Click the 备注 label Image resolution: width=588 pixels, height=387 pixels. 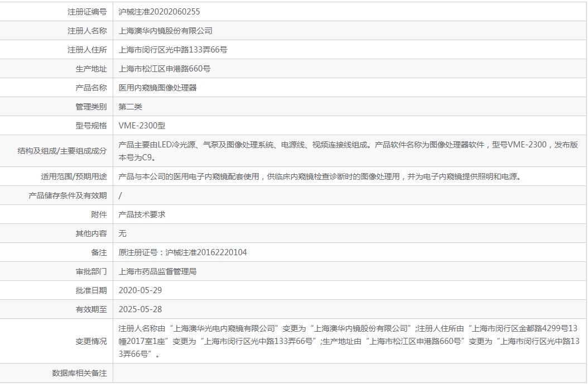click(99, 252)
